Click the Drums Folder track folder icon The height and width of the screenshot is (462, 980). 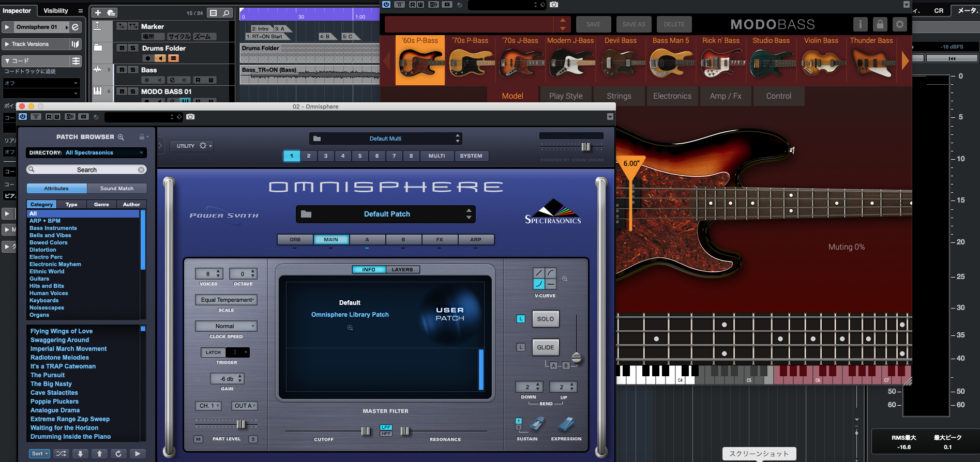tap(98, 48)
